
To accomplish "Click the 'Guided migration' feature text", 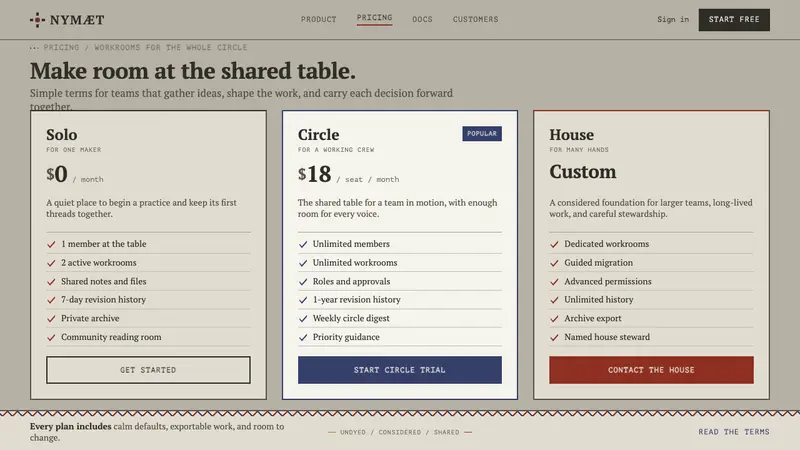I will [x=598, y=263].
